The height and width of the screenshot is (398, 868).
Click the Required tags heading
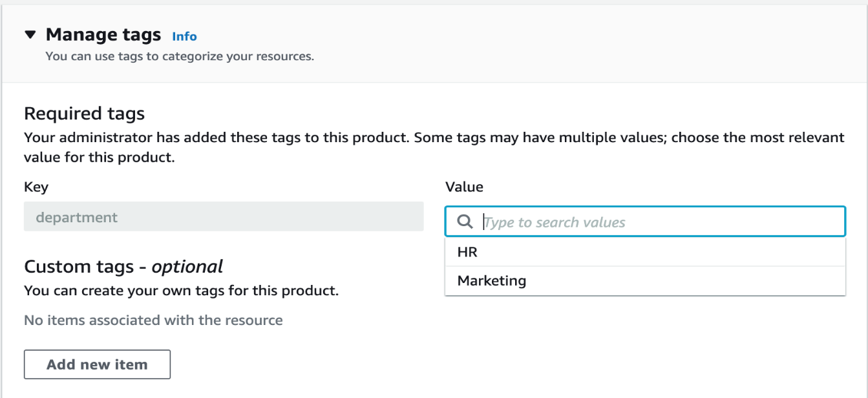coord(84,114)
